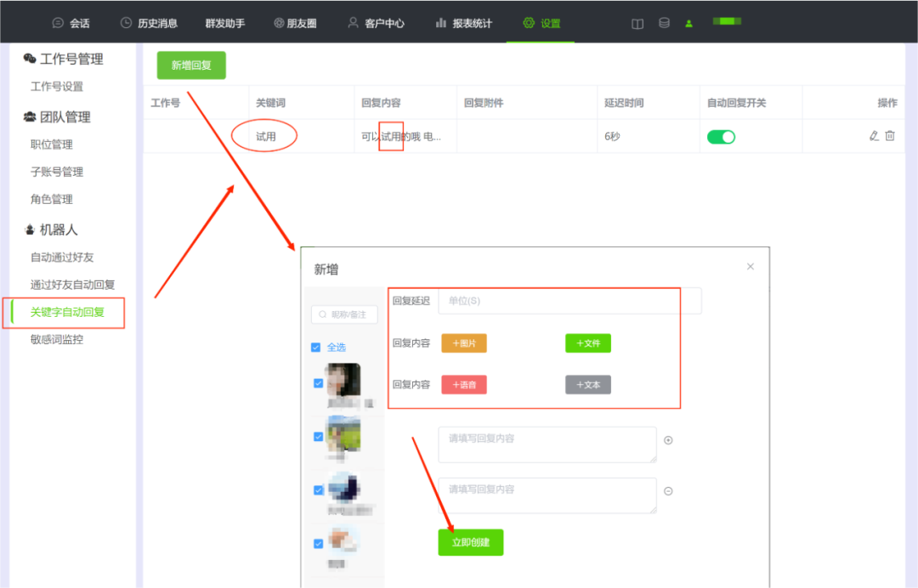
Task: Click the green progress indicator in the top bar
Action: click(x=727, y=21)
